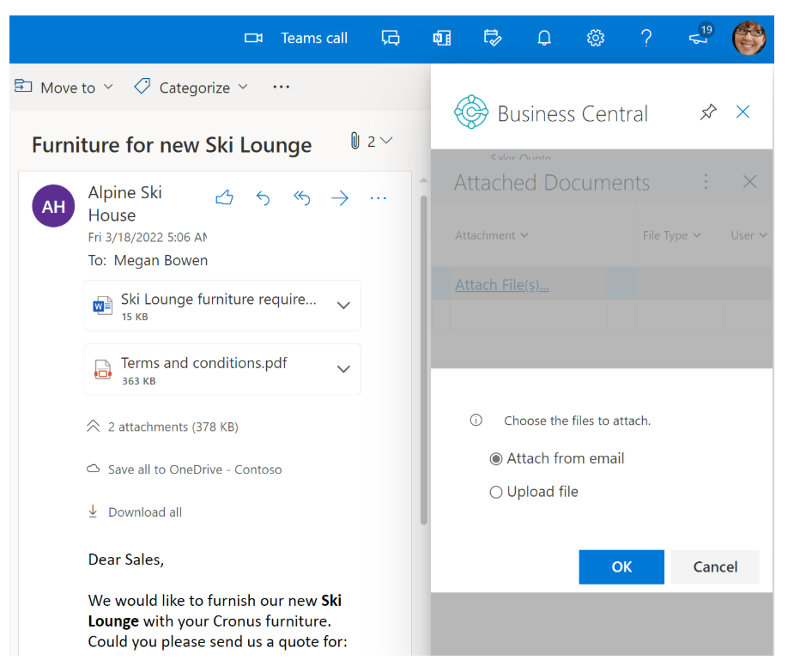788x672 pixels.
Task: Forward the email
Action: pyautogui.click(x=340, y=198)
